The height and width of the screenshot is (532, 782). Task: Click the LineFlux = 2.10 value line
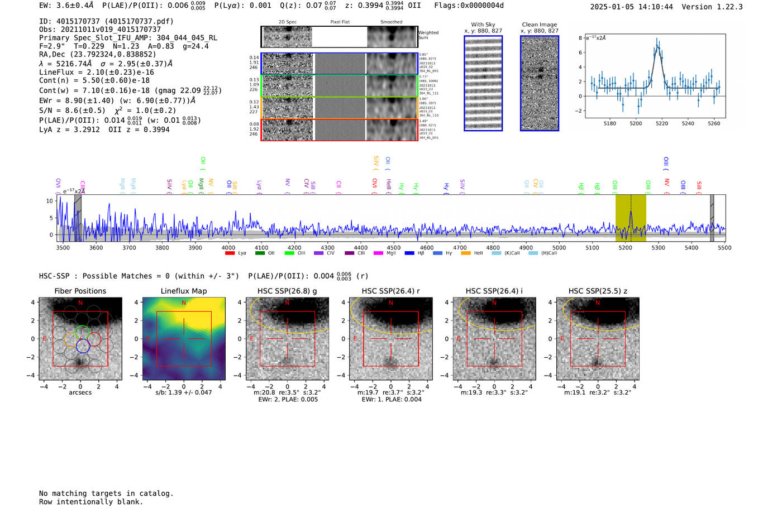pos(97,73)
